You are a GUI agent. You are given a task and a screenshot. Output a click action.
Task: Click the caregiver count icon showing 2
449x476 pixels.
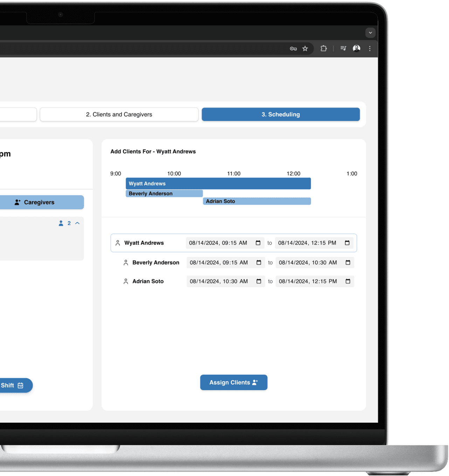[x=61, y=223]
